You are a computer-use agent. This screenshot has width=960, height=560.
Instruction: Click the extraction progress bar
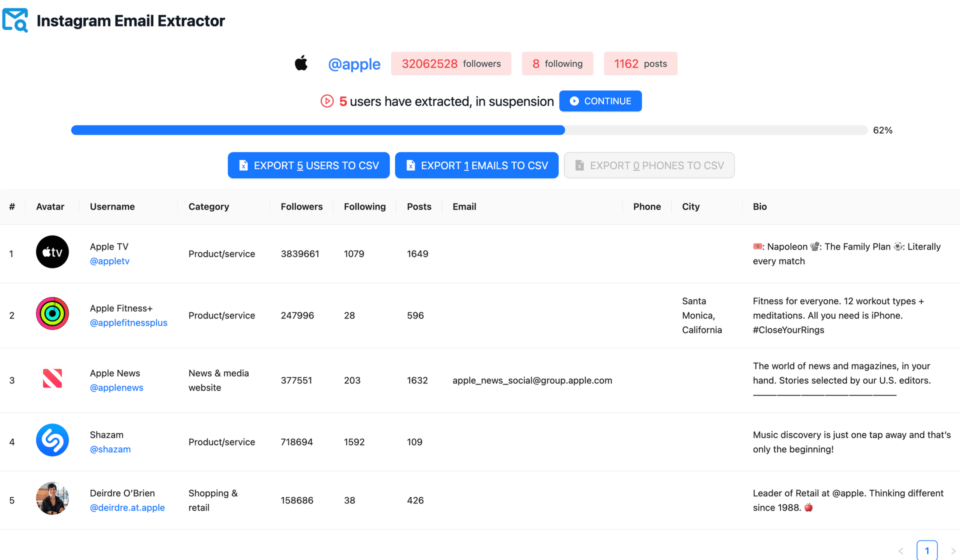[469, 130]
